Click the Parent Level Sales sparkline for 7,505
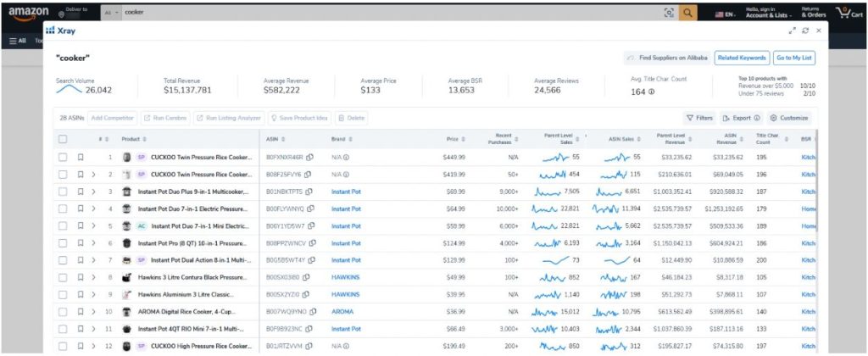Viewport: 868px width, 356px height. click(548, 192)
